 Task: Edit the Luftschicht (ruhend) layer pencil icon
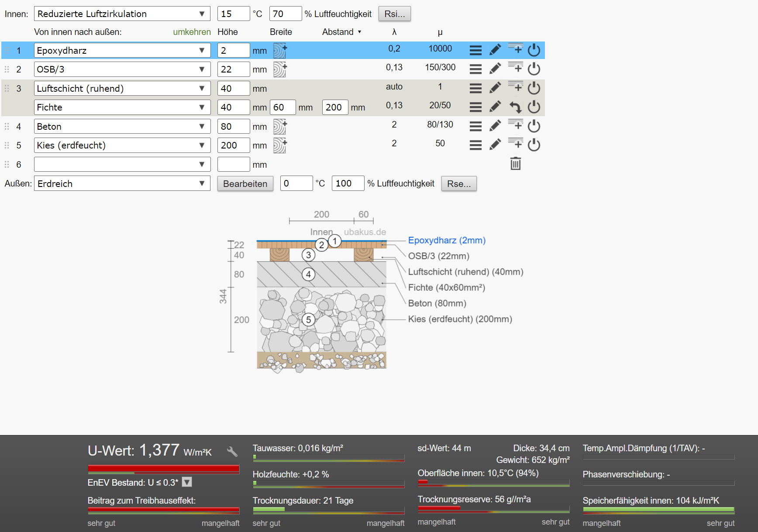495,88
